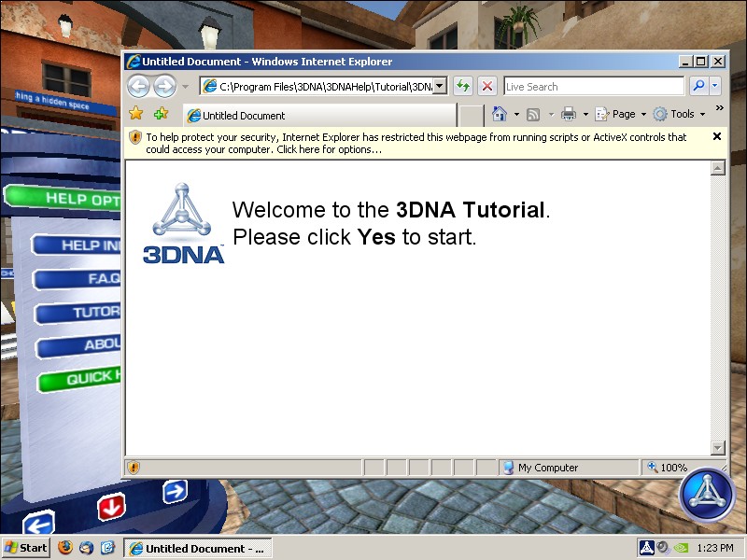Click the 1:23 PM clock in the tray
Viewport: 747px width, 560px height.
click(x=715, y=548)
